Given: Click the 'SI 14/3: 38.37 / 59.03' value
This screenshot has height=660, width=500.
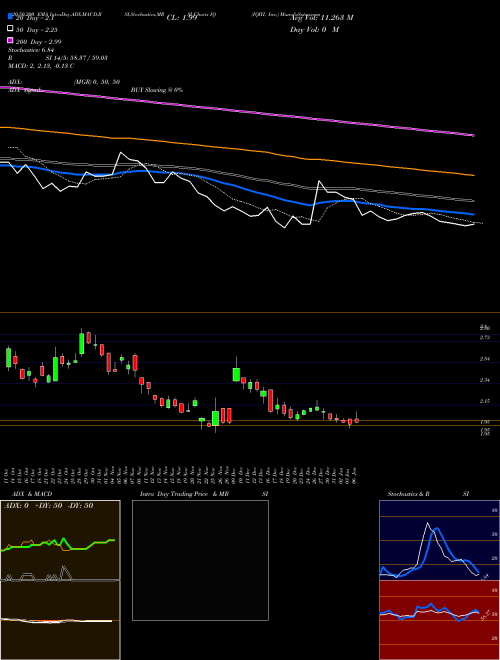Looking at the screenshot, I should 77,58.
